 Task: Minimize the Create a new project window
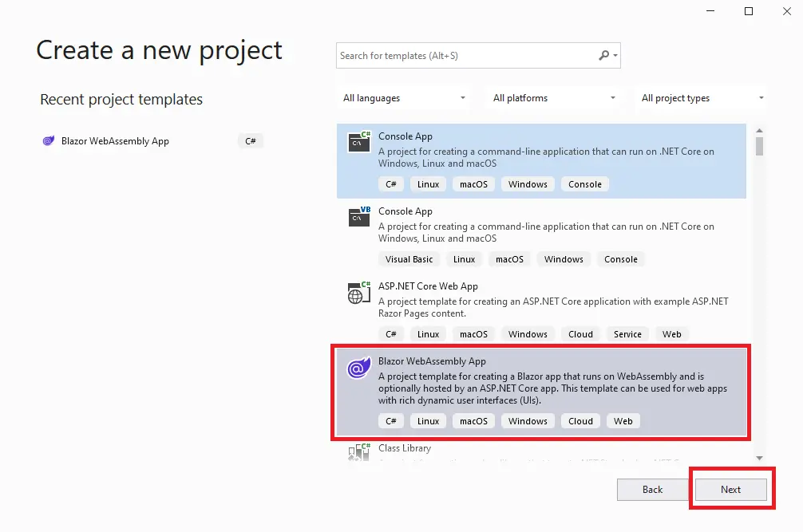[710, 11]
